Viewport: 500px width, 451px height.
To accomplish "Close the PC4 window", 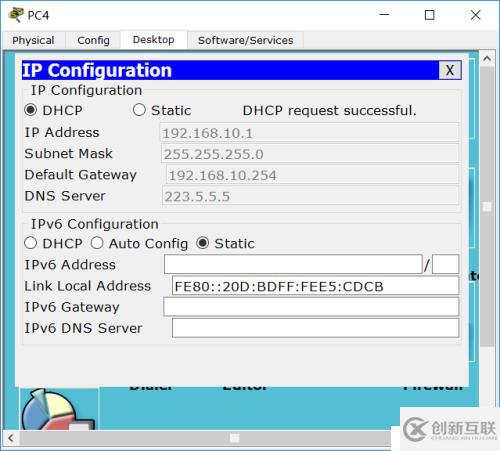I will click(x=475, y=15).
